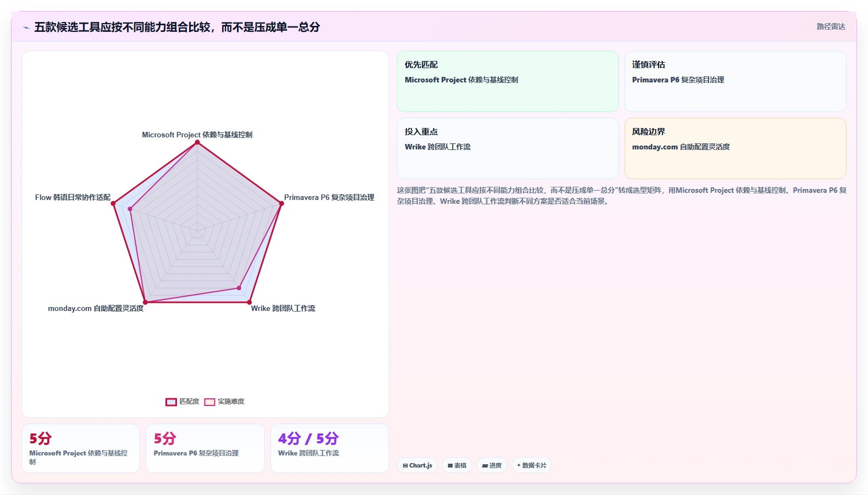Click the 匹配度 legend label

pos(189,402)
